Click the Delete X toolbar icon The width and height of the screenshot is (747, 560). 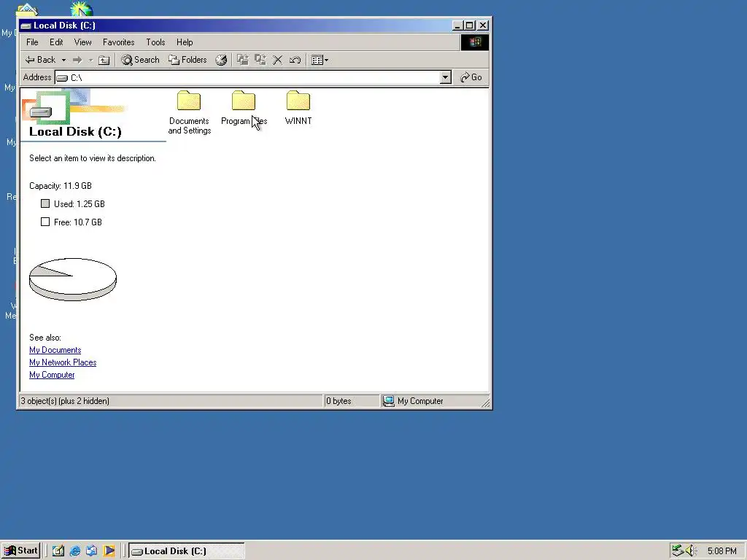[277, 60]
